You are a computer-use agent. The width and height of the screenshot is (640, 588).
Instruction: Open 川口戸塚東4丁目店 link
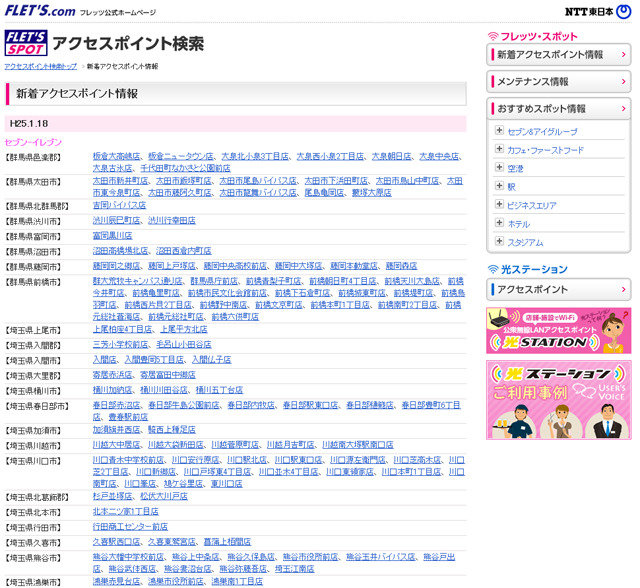pyautogui.click(x=218, y=472)
